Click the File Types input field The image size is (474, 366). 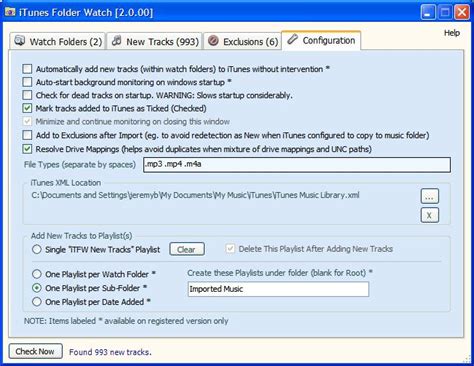(297, 165)
